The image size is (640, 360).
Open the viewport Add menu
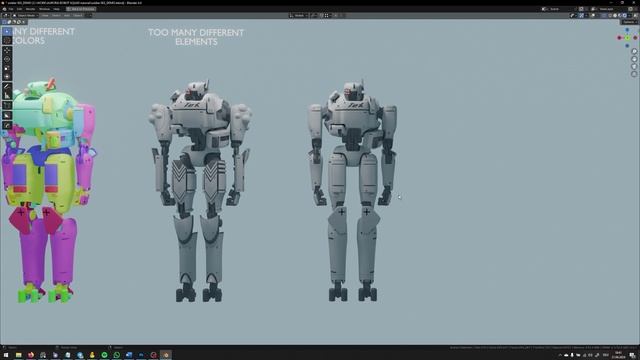pos(67,16)
